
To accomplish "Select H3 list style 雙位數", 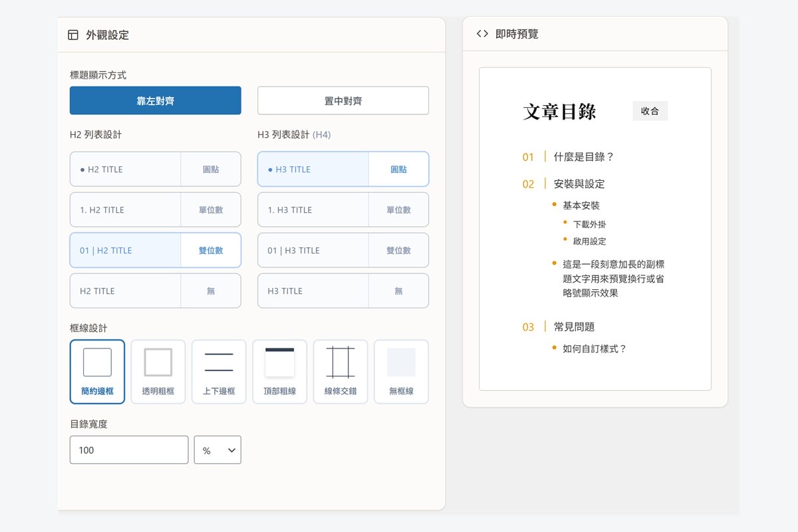I will (343, 250).
